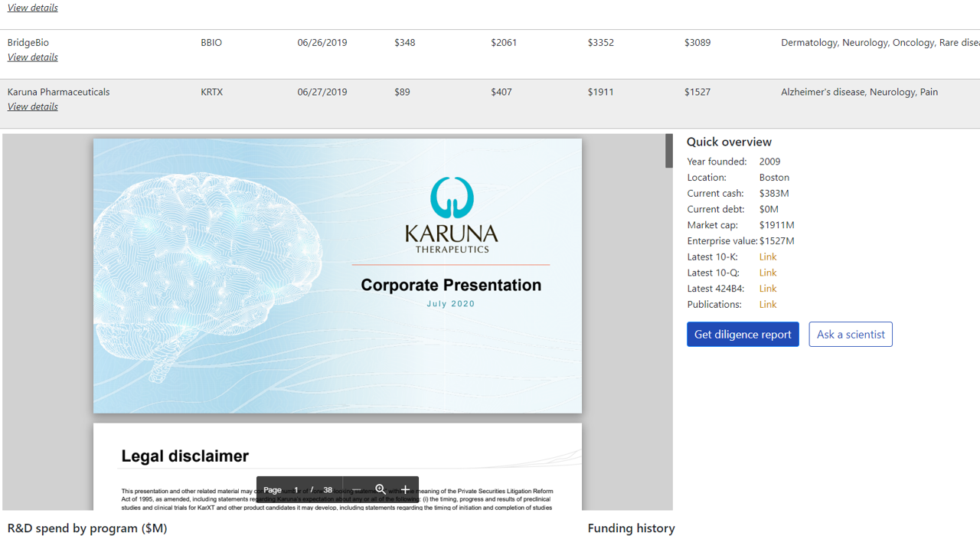This screenshot has width=980, height=536.
Task: Click the $89 value in Karuna row
Action: point(402,92)
